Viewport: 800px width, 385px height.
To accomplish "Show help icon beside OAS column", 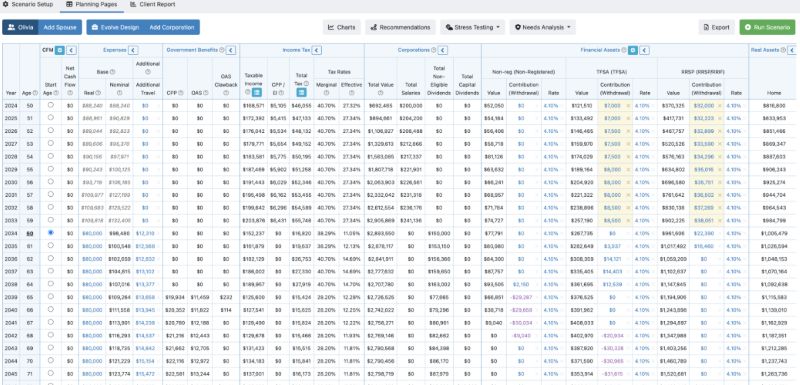I will pos(205,93).
